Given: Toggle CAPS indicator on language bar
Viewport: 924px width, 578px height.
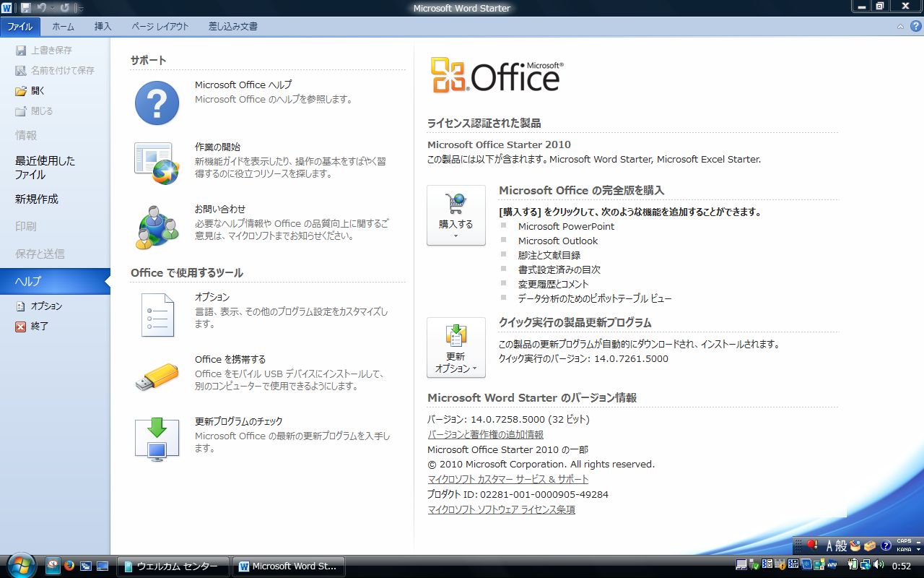Looking at the screenshot, I should 904,541.
